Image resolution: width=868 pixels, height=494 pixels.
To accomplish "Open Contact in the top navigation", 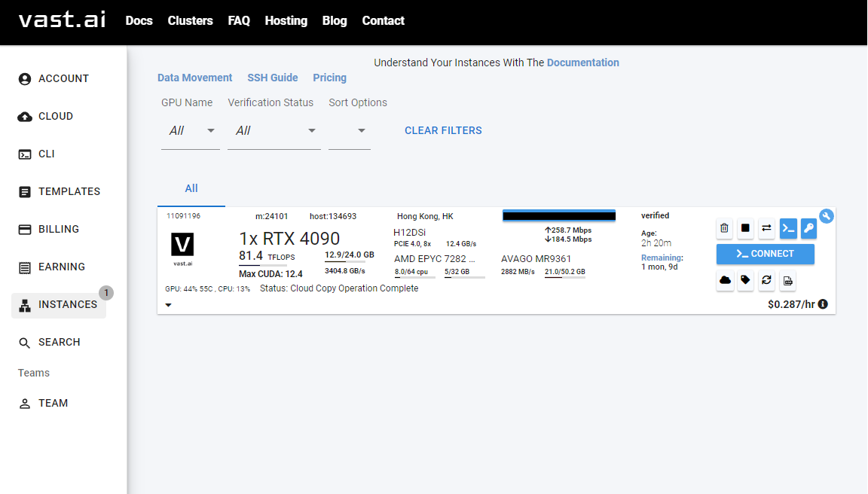I will point(383,20).
